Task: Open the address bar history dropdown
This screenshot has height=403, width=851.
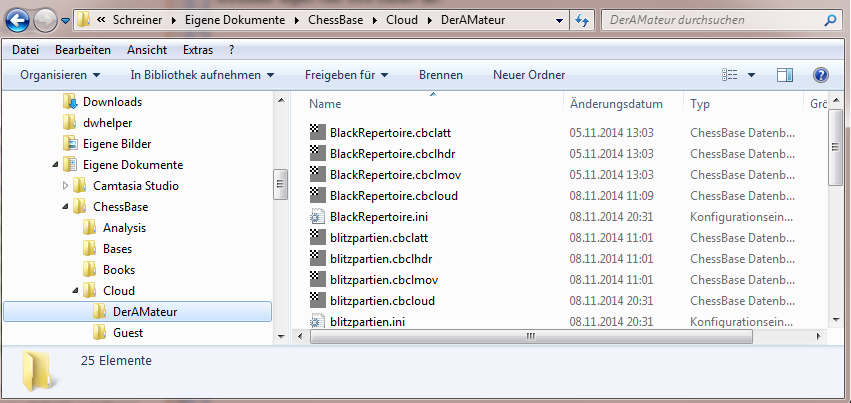Action: point(560,21)
